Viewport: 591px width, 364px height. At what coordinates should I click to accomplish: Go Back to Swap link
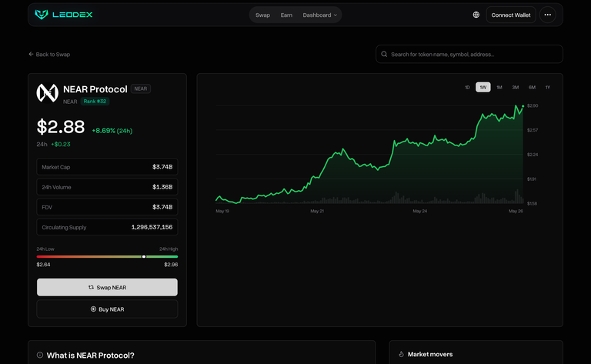(x=49, y=55)
